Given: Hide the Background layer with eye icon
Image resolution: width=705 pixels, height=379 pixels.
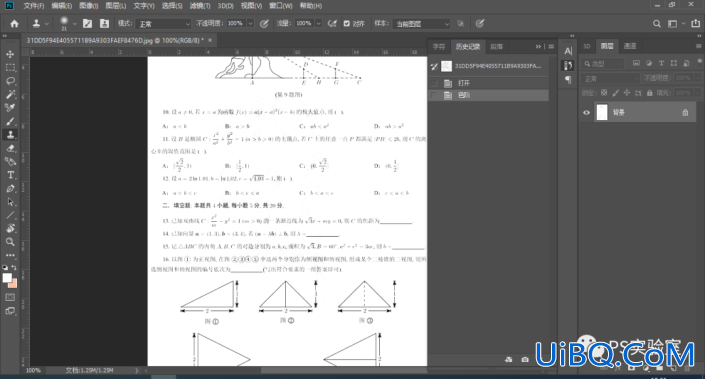Looking at the screenshot, I should (x=586, y=112).
